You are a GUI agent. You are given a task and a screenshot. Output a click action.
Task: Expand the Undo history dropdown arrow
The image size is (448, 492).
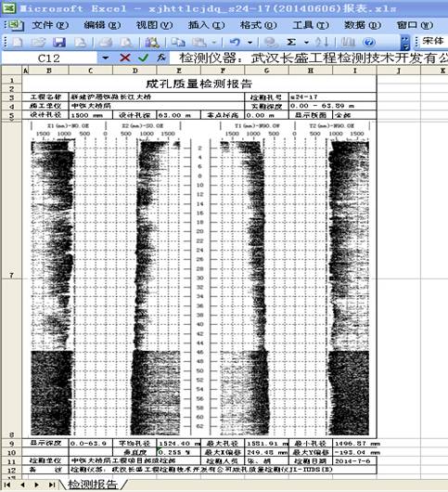click(x=250, y=42)
